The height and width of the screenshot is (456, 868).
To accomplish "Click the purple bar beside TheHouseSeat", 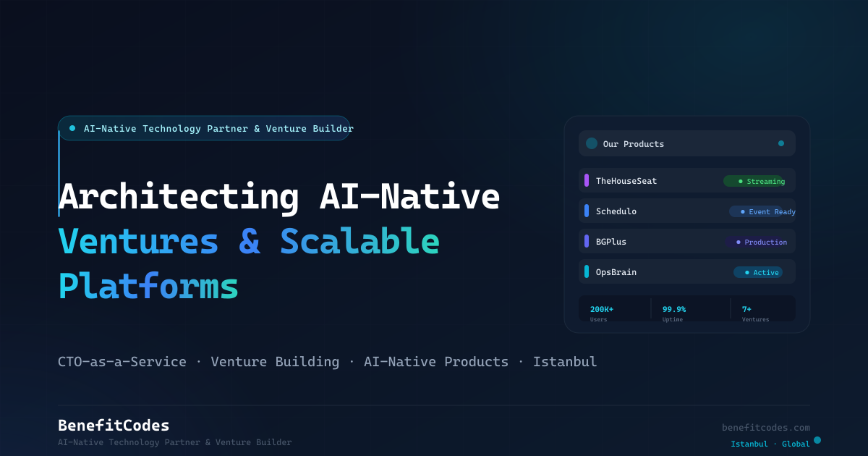I will point(587,180).
